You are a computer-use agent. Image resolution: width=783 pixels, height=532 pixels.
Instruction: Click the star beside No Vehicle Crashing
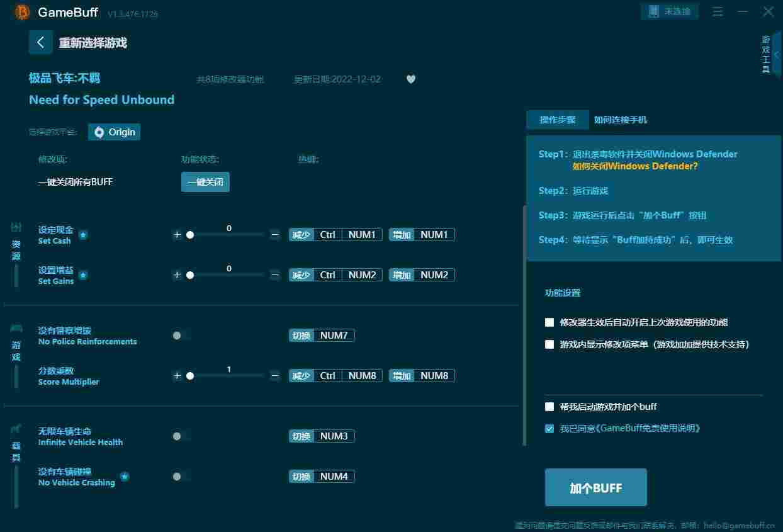click(x=125, y=477)
